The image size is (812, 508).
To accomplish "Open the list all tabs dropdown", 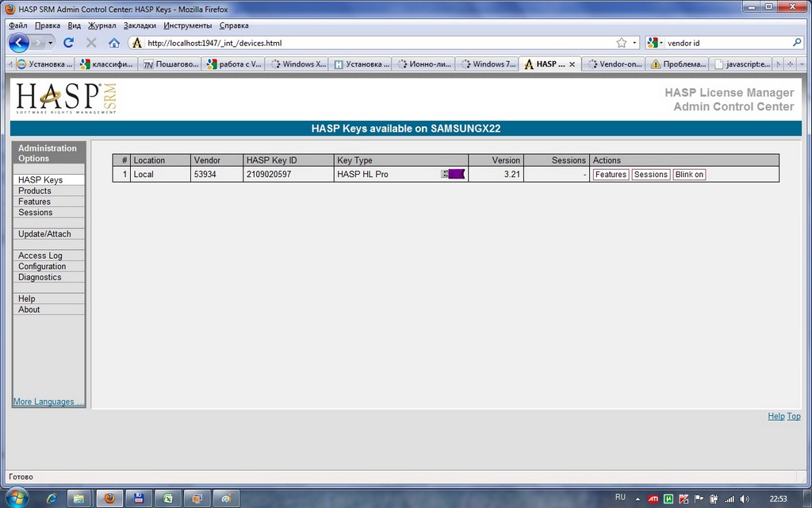I will pos(802,64).
